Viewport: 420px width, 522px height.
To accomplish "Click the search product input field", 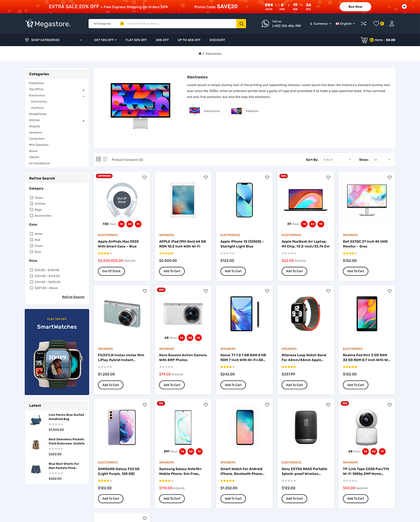I will [181, 23].
